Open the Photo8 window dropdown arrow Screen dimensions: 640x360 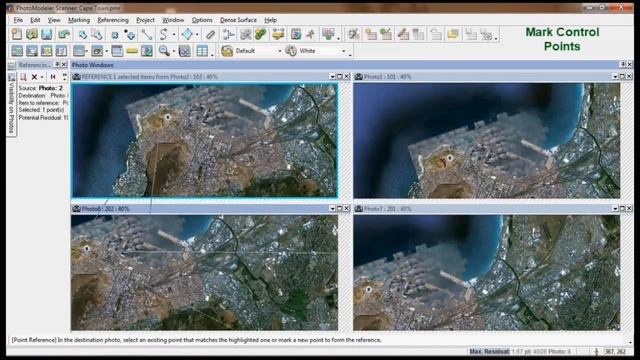[332, 209]
